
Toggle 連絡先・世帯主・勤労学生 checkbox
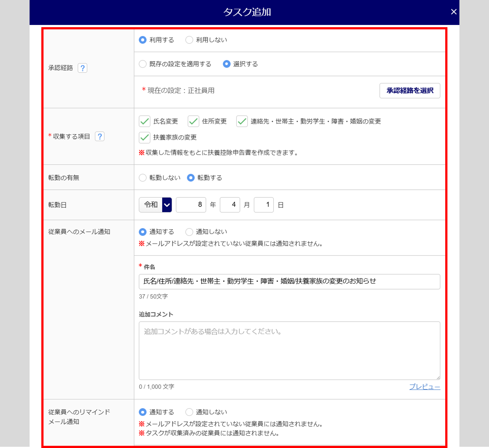point(242,121)
